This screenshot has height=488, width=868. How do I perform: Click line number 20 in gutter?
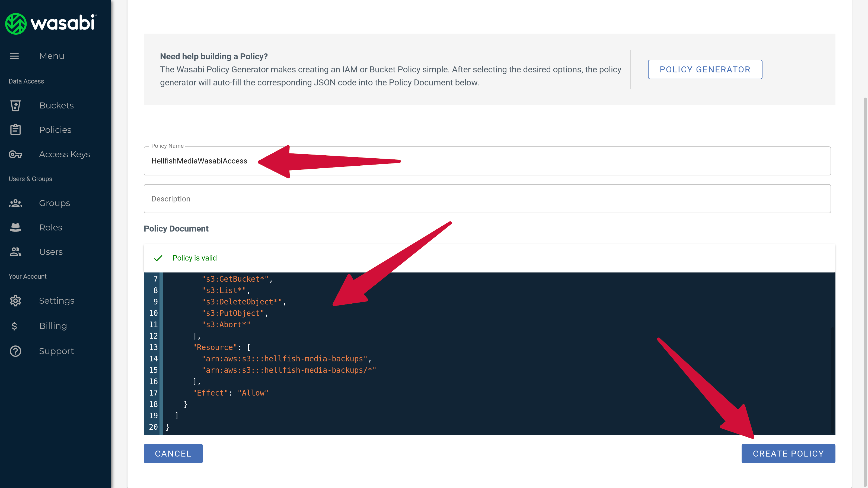pos(153,427)
